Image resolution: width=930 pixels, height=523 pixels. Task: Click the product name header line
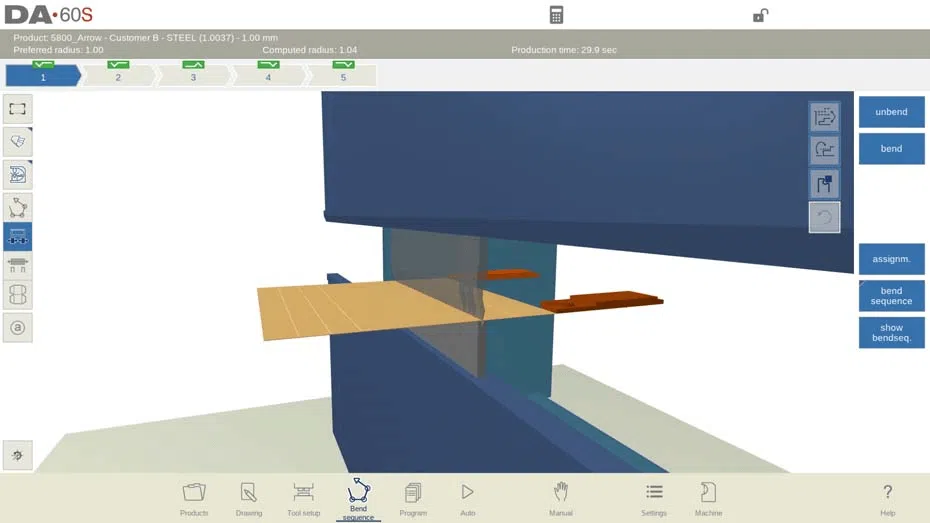click(x=145, y=37)
